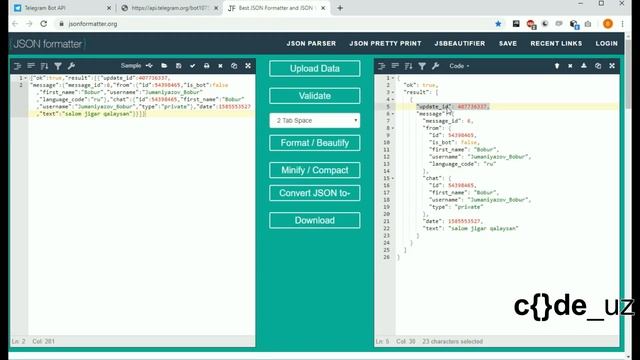The image size is (640, 360).
Task: Click the wrench repair icon in left editor
Action: pos(71,66)
